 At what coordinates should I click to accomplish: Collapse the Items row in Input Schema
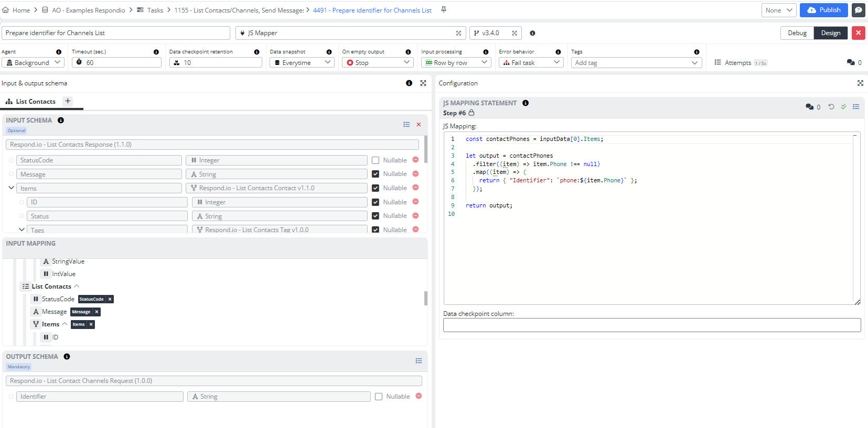[12, 188]
